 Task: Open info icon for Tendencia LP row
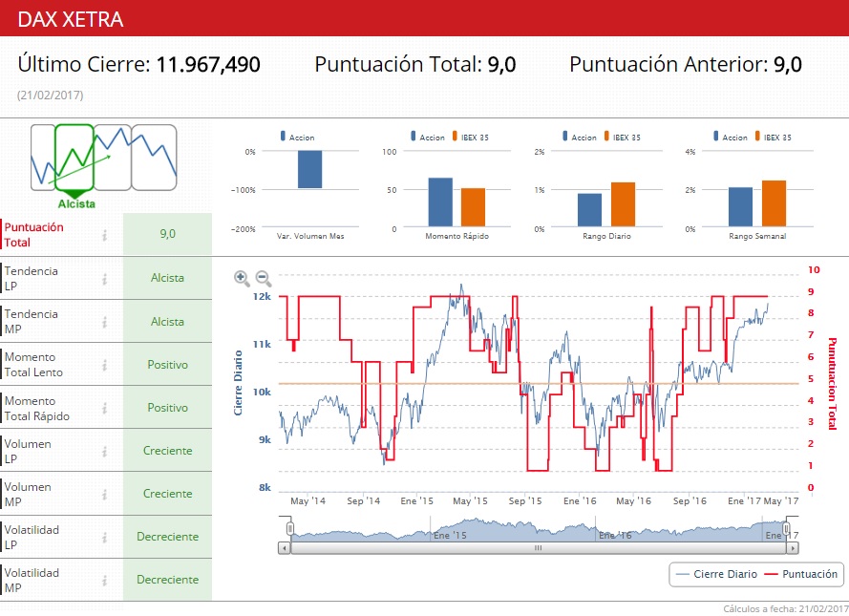click(104, 279)
